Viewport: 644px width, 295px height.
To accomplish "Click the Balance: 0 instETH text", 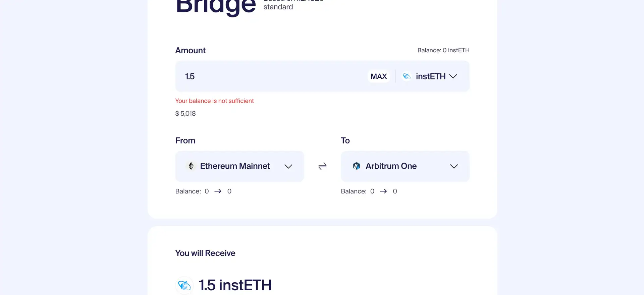I will pyautogui.click(x=443, y=50).
